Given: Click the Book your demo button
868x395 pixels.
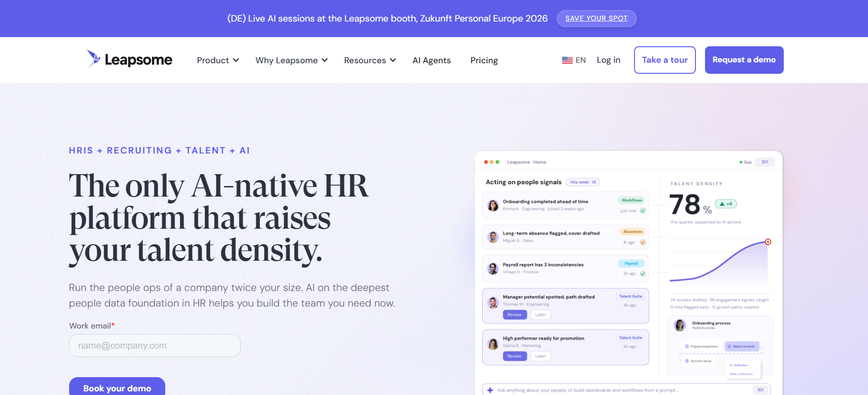Looking at the screenshot, I should (x=117, y=387).
